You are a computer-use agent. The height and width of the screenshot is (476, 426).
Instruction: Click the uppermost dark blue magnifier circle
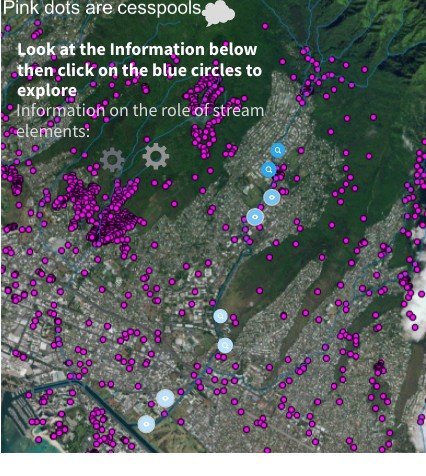pos(278,151)
